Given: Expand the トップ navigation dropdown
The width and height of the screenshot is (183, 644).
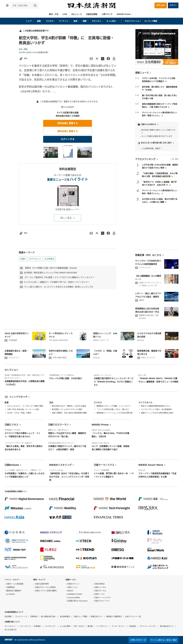Looking at the screenshot, I should [x=30, y=21].
